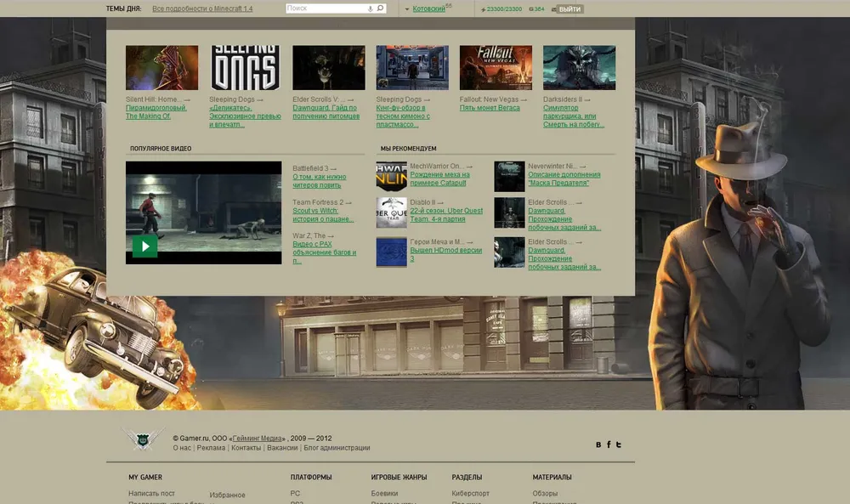Open the Sleeping Dogs cover thumbnail
Screen dimensions: 850x504
pos(245,68)
